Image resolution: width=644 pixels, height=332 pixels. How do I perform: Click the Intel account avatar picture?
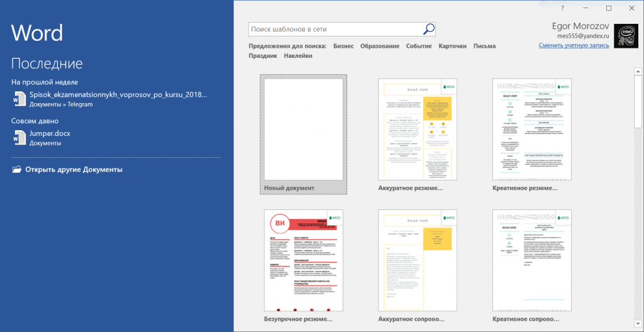[x=626, y=36]
